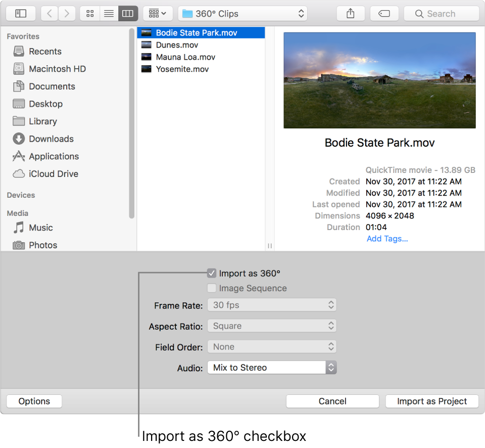Go back using the left arrow
485x448 pixels.
point(50,14)
